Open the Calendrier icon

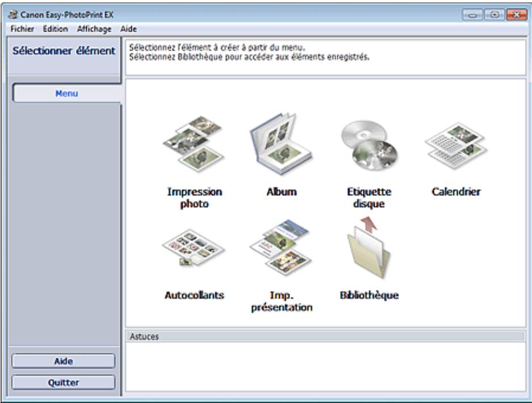[x=456, y=146]
